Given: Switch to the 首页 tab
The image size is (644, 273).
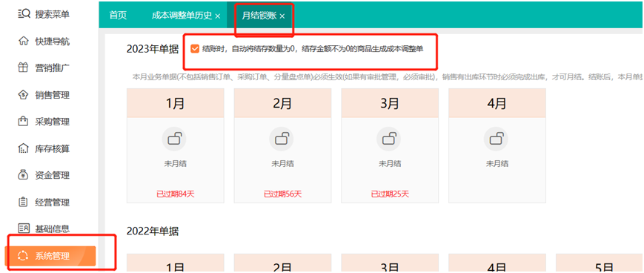Looking at the screenshot, I should coord(118,16).
